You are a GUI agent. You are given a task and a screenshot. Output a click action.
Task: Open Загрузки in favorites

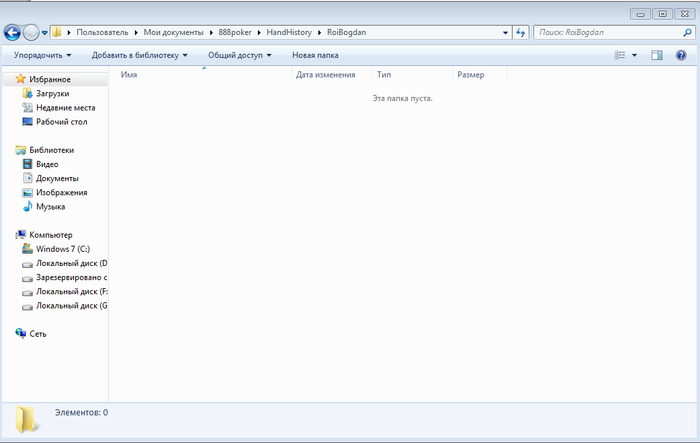[53, 93]
